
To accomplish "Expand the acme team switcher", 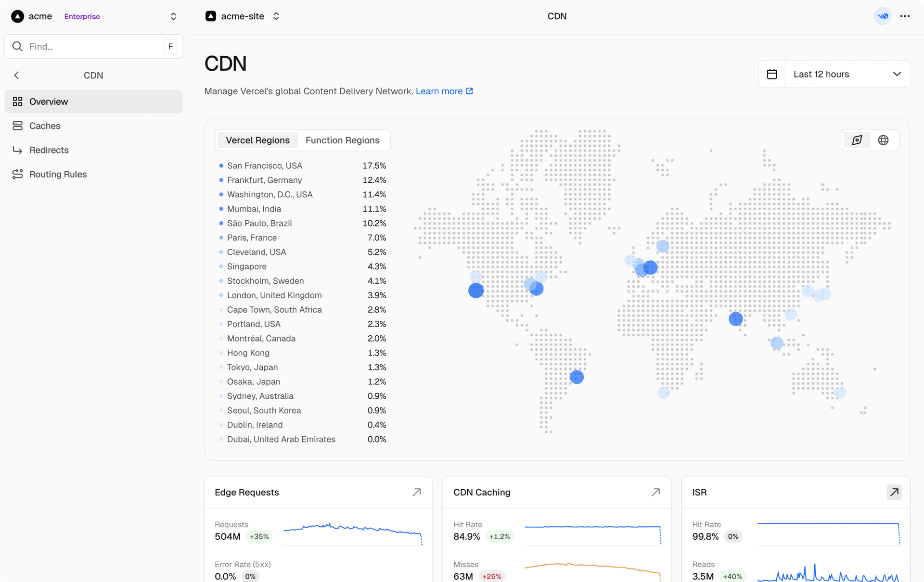I will (173, 16).
